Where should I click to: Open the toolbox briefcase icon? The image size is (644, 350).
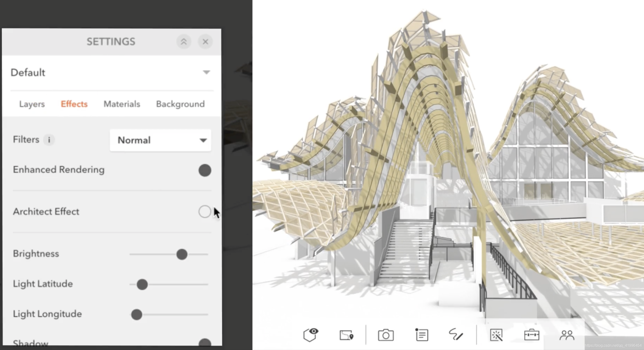[531, 335]
